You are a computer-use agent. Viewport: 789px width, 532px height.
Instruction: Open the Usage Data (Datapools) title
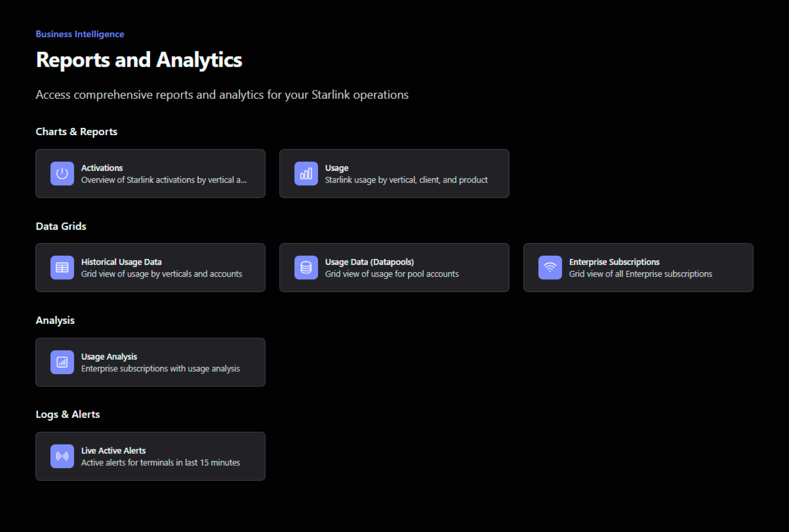369,262
